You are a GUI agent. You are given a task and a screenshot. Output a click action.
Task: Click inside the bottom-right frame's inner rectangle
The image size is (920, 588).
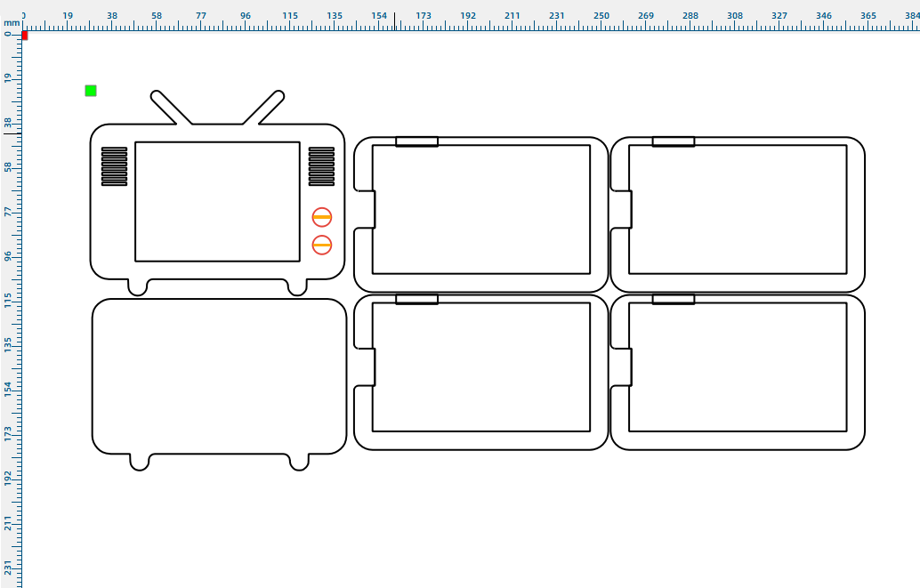click(738, 366)
